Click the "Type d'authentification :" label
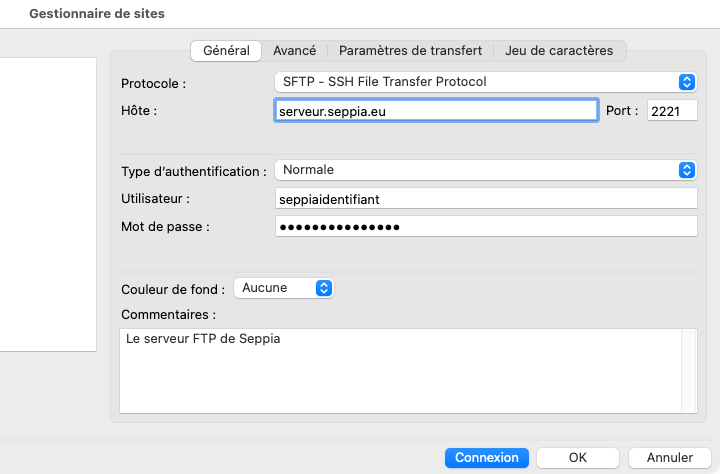This screenshot has width=720, height=474. point(194,171)
